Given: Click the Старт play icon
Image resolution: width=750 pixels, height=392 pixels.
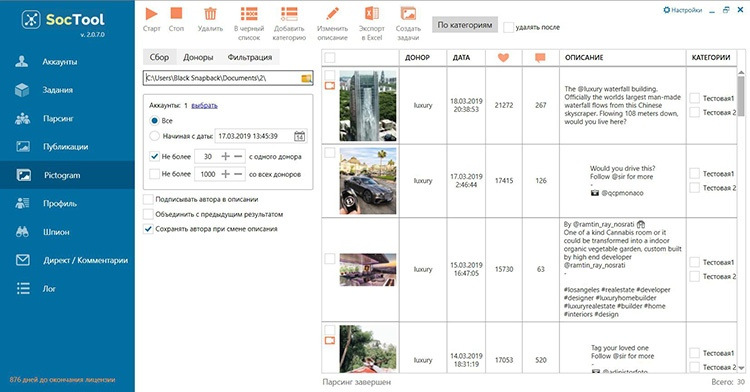Looking at the screenshot, I should (x=151, y=13).
